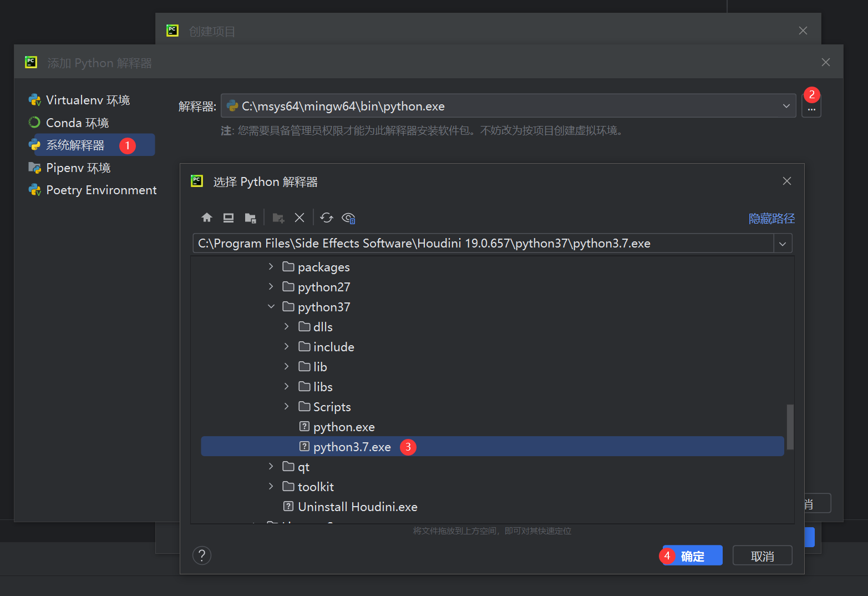Click the new folder icon
The width and height of the screenshot is (868, 596).
(278, 218)
